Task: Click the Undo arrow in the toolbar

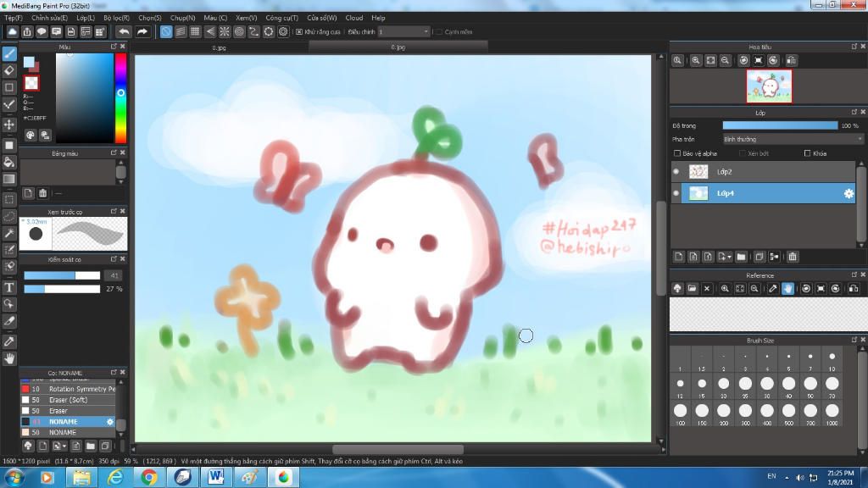Action: [124, 31]
